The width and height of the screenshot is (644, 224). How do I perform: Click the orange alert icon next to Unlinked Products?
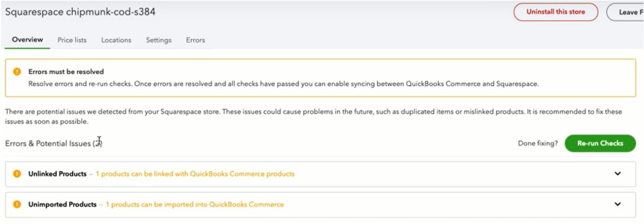(17, 174)
